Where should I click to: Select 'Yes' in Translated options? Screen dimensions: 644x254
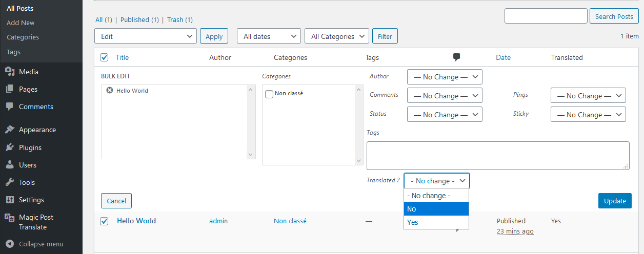coord(436,222)
